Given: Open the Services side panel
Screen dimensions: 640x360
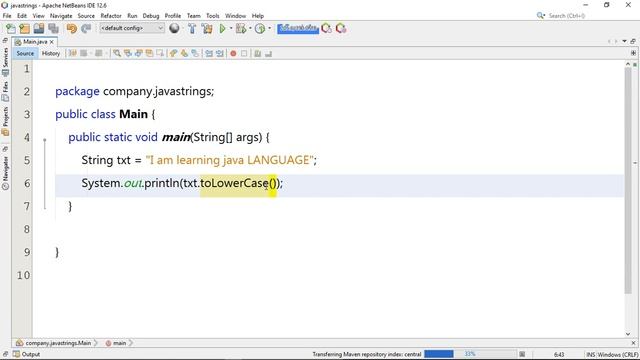Looking at the screenshot, I should (5, 62).
